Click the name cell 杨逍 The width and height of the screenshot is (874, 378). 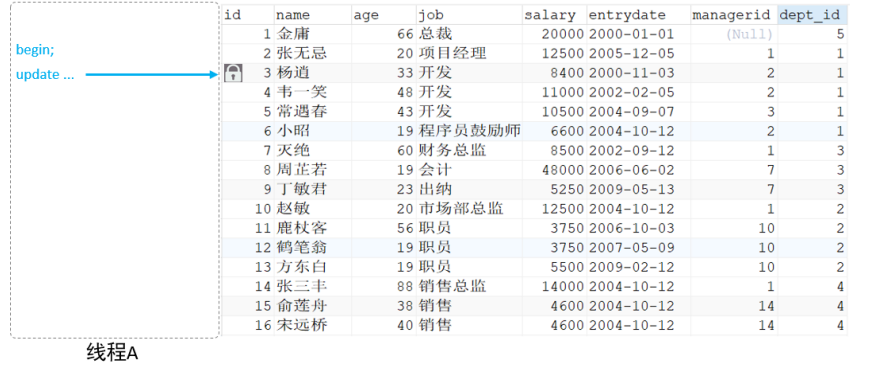[x=313, y=73]
